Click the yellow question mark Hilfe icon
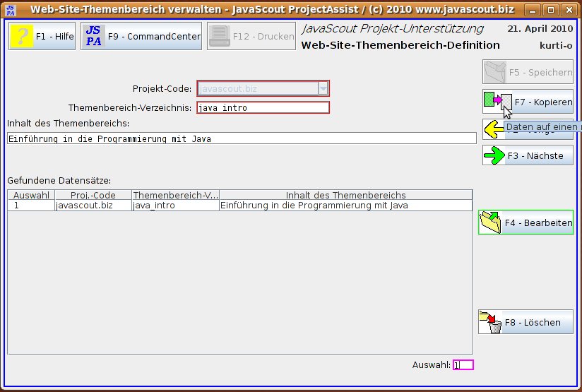This screenshot has height=392, width=582. coord(21,36)
